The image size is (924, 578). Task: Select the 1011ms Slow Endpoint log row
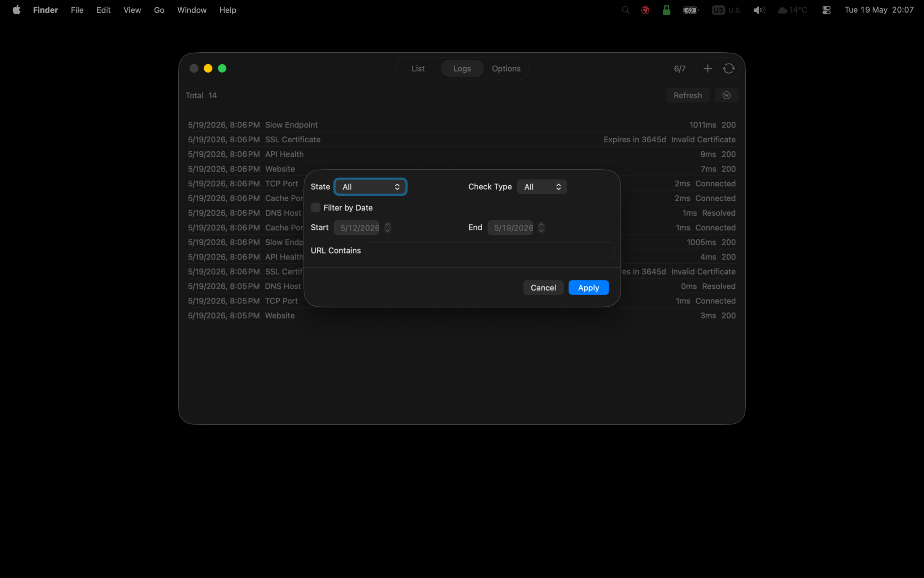point(462,125)
